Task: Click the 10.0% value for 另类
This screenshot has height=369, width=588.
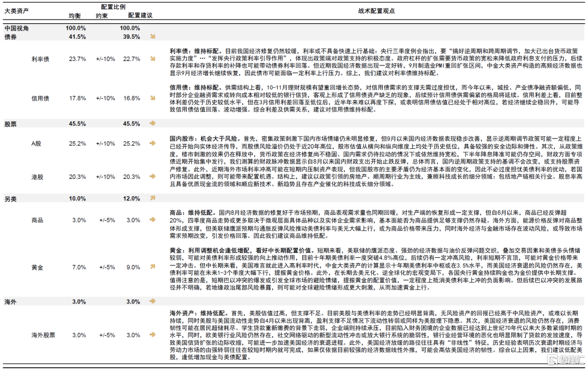Action: click(77, 198)
